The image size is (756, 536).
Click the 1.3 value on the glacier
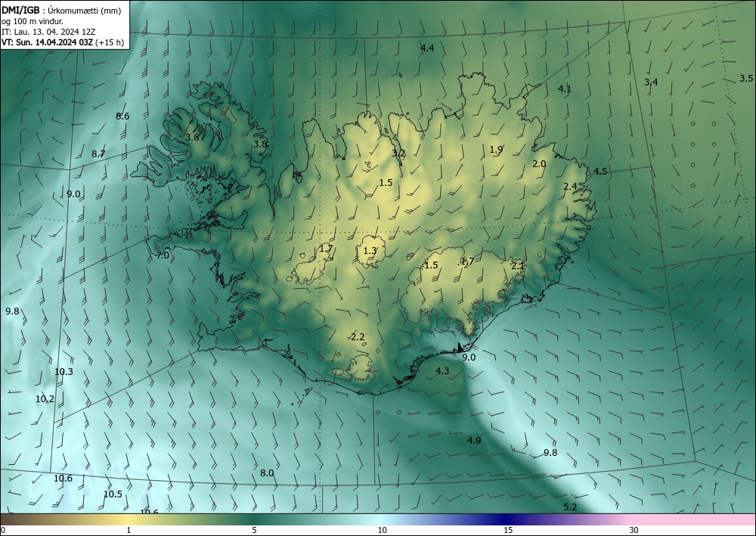(x=370, y=251)
